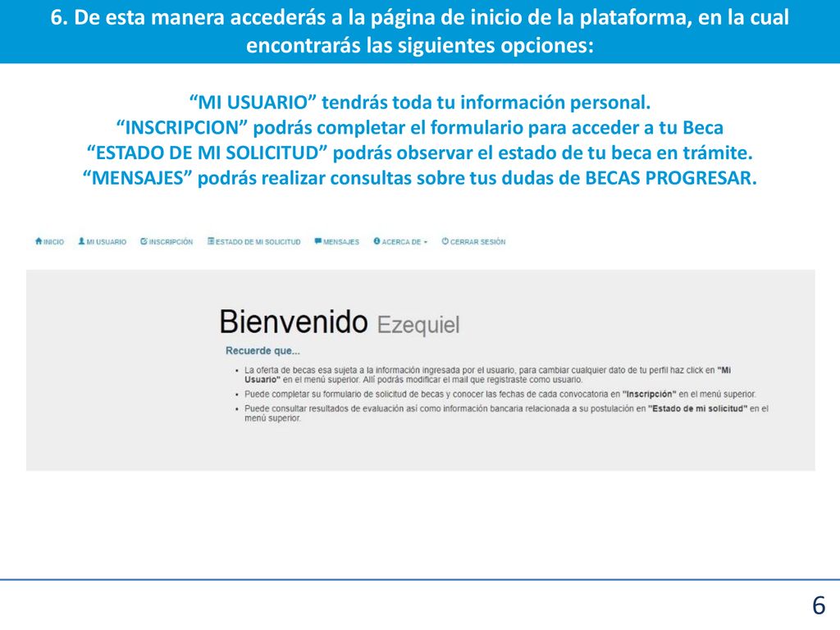Click the 'Recuerde que...' subheading
Screen dimensions: 840x630
point(262,351)
